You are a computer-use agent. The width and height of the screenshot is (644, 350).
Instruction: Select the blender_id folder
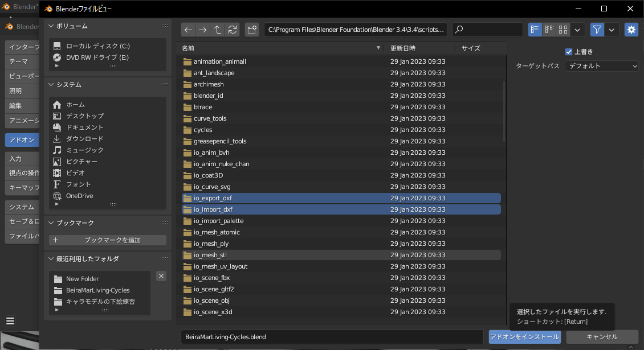(x=341, y=96)
